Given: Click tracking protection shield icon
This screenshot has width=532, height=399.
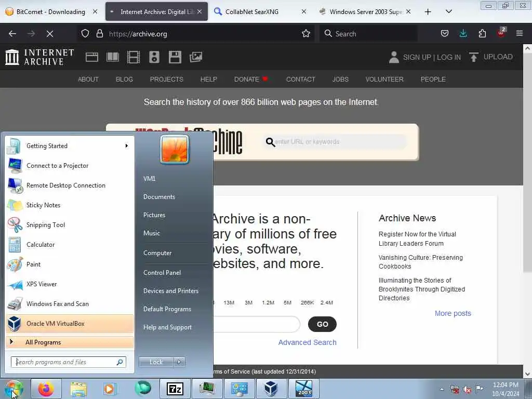Looking at the screenshot, I should point(85,34).
